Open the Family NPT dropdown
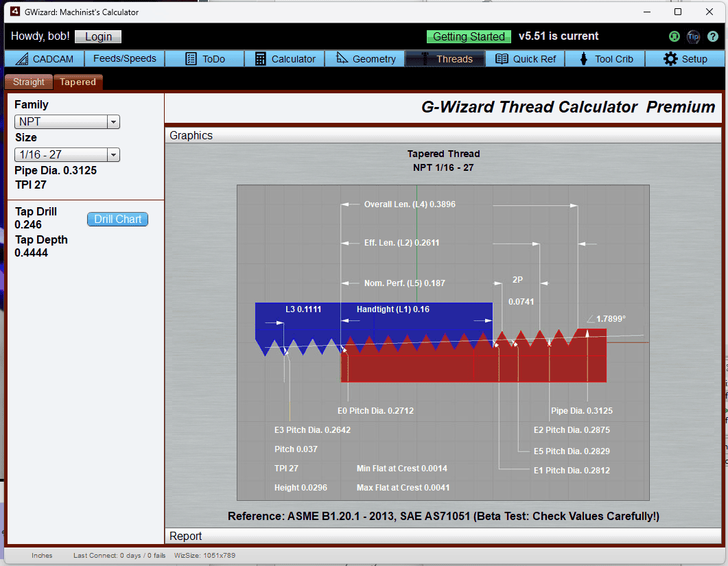Viewport: 728px width, 566px height. pos(67,121)
